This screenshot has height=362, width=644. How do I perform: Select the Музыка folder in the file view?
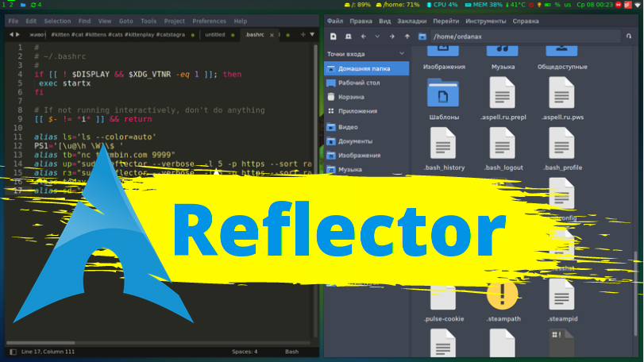502,52
